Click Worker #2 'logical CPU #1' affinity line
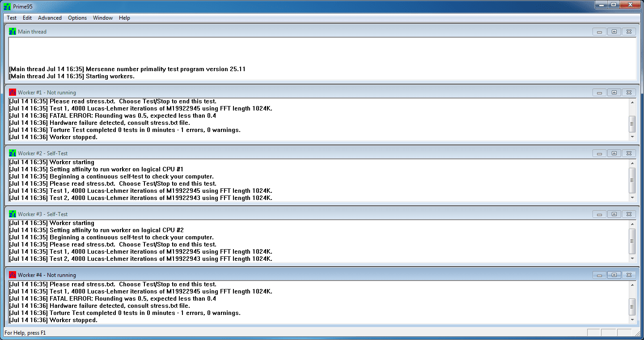This screenshot has width=644, height=340. (x=96, y=170)
